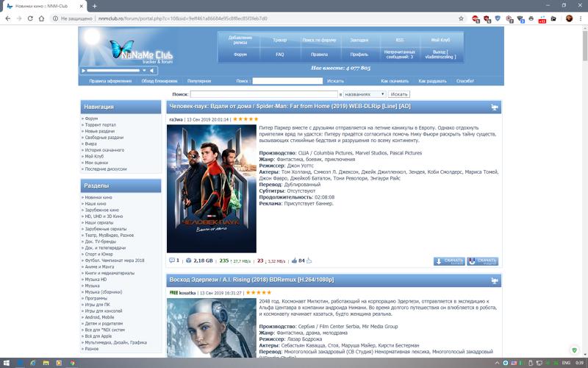
Task: Open 'Правила оформления' link
Action: (x=110, y=81)
